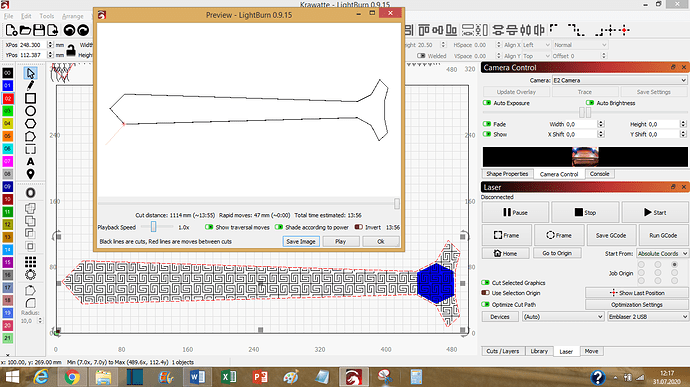Open the Camera selection dropdown
Screen dimensions: 690x387
(x=620, y=80)
